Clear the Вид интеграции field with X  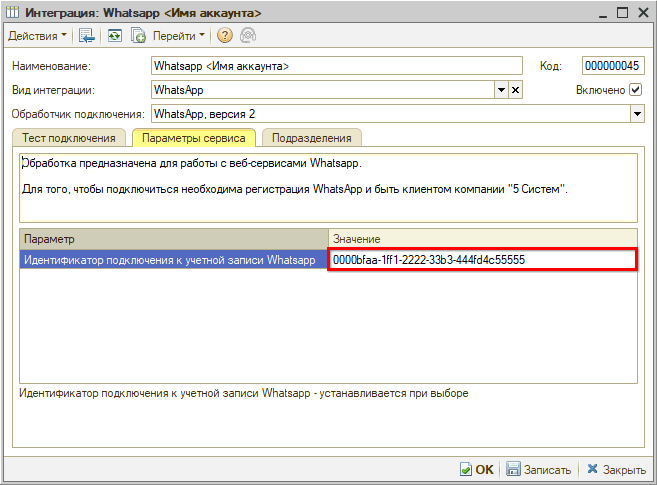[516, 90]
